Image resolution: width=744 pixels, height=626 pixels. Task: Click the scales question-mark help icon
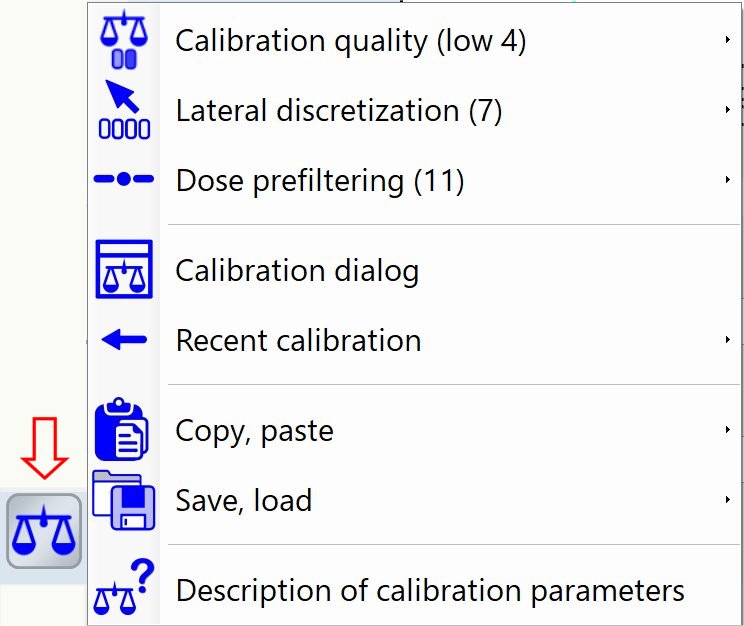[x=124, y=588]
